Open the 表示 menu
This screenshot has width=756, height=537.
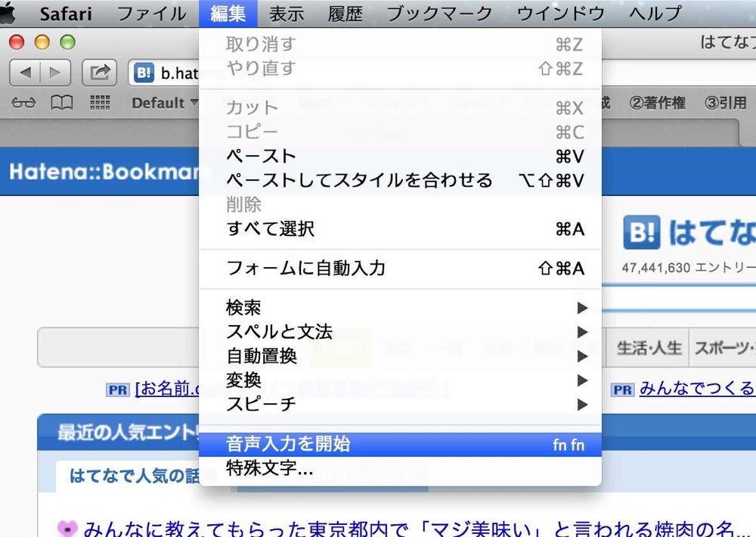click(x=287, y=14)
